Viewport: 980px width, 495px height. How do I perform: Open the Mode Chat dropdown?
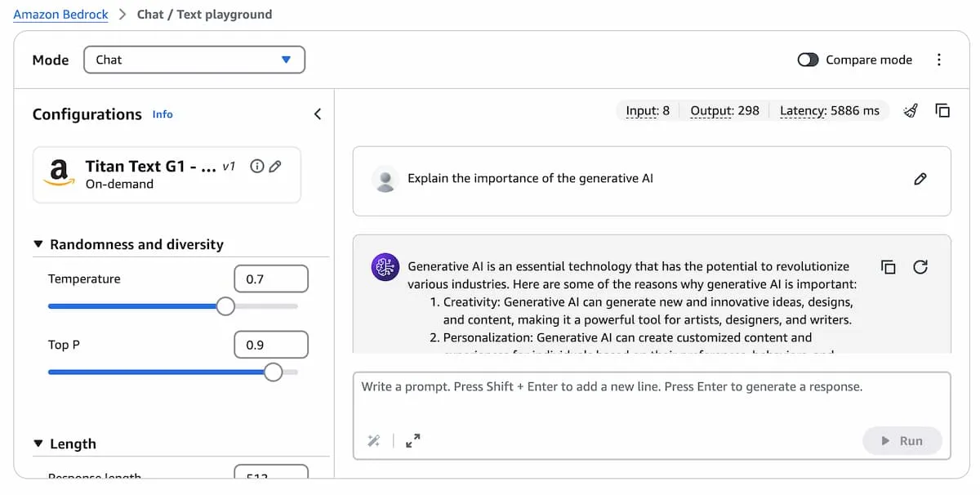coord(194,60)
